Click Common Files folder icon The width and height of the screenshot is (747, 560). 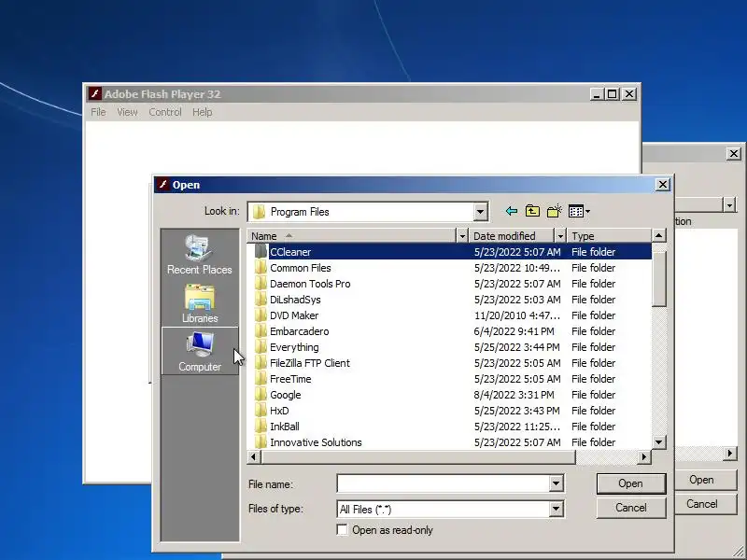click(261, 268)
